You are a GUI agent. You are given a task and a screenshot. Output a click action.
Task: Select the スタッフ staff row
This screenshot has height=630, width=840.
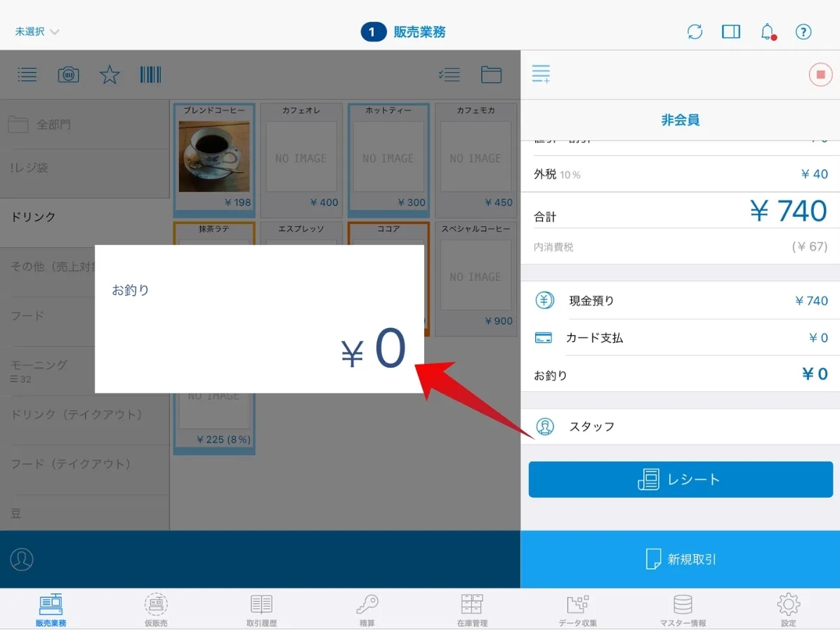coord(680,426)
